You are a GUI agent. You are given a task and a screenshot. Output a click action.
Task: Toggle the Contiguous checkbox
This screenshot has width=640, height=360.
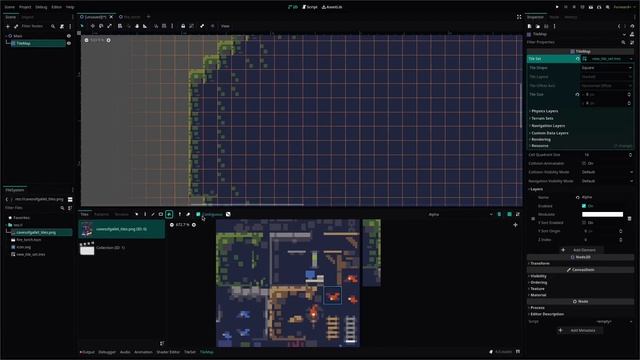(x=198, y=214)
